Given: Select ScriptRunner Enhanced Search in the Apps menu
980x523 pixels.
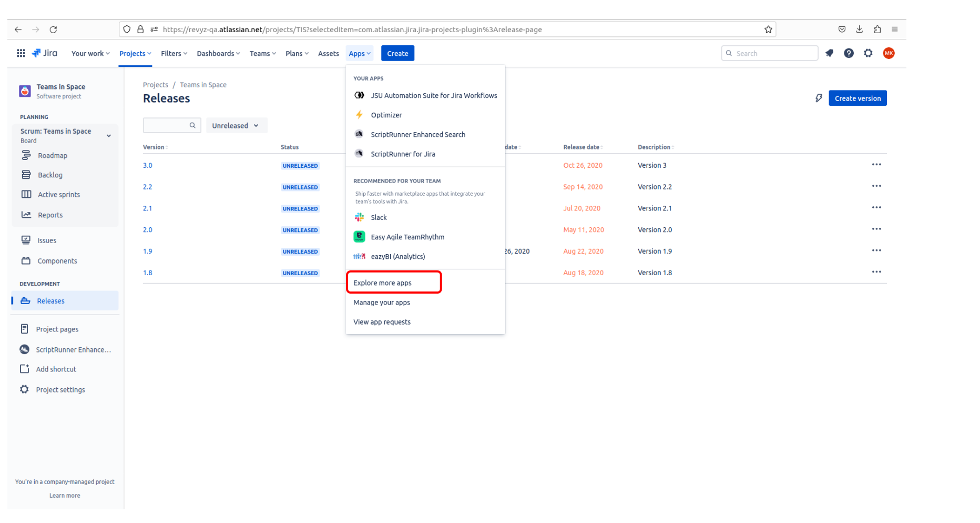Looking at the screenshot, I should coord(425,135).
